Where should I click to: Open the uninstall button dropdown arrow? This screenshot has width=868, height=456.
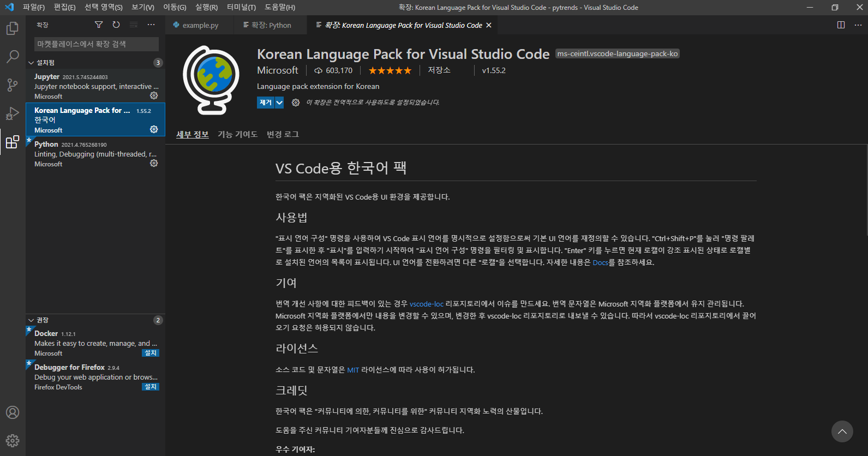(279, 103)
